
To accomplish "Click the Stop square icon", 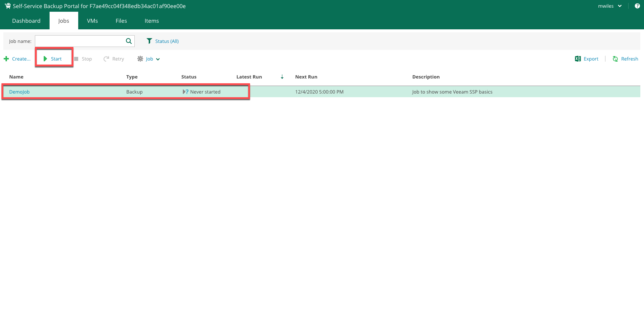I will 76,59.
